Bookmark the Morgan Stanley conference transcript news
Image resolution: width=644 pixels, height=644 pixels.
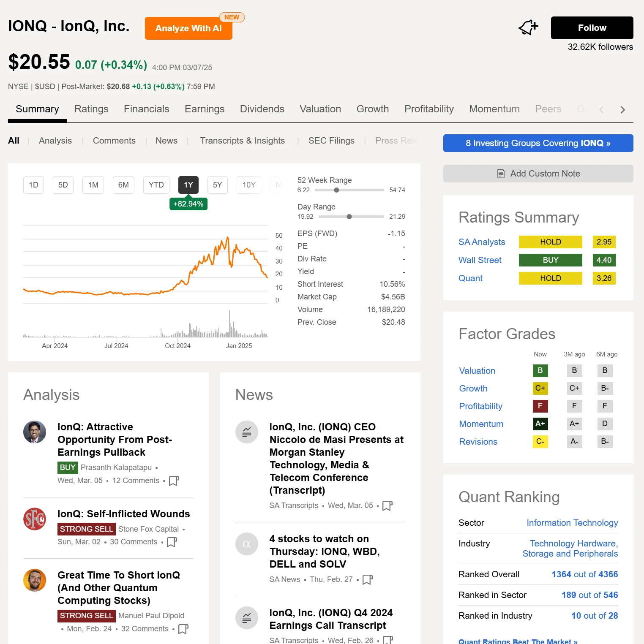(387, 506)
